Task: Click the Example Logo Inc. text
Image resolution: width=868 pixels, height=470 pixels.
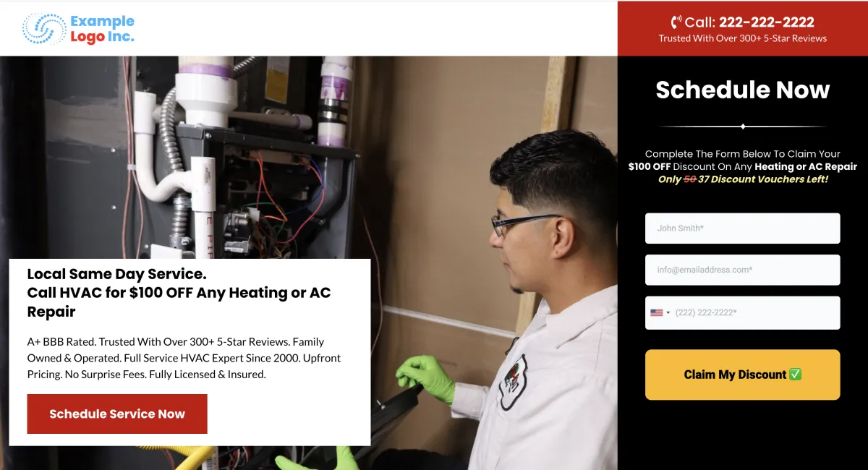Action: pos(103,29)
